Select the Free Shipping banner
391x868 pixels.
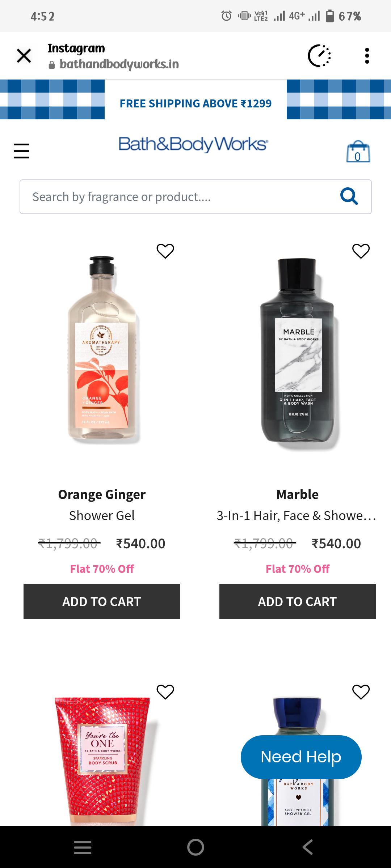(195, 103)
